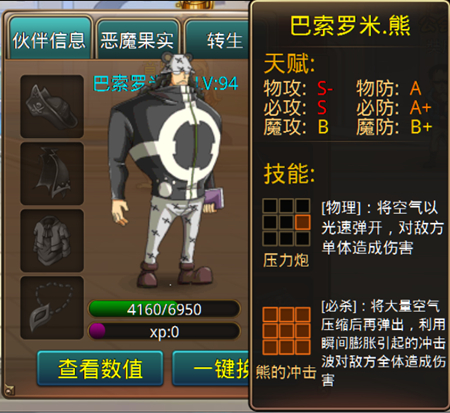This screenshot has width=450, height=413.
Task: Click the small corner icon at bottom-left
Action: pyautogui.click(x=9, y=390)
